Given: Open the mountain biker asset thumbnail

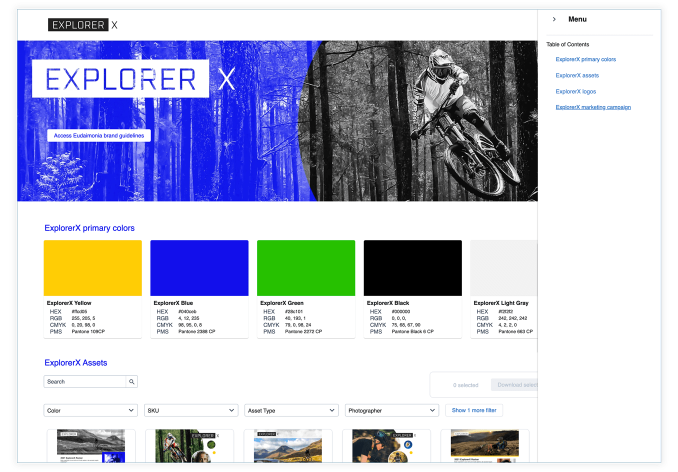Looking at the screenshot, I should [x=188, y=447].
